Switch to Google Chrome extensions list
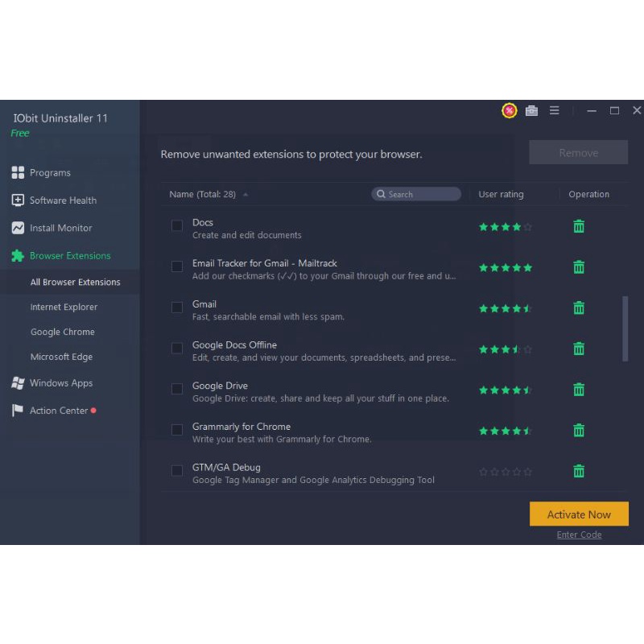Screen dimensions: 644x644 point(63,332)
